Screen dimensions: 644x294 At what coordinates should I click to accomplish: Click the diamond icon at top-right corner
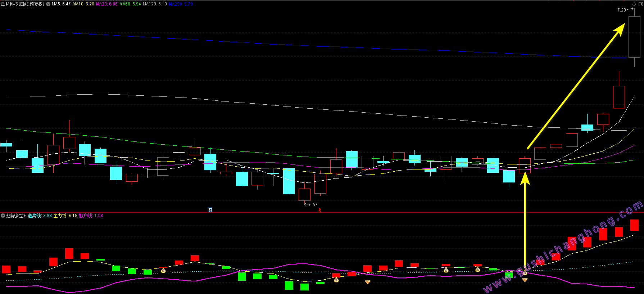[x=634, y=4]
